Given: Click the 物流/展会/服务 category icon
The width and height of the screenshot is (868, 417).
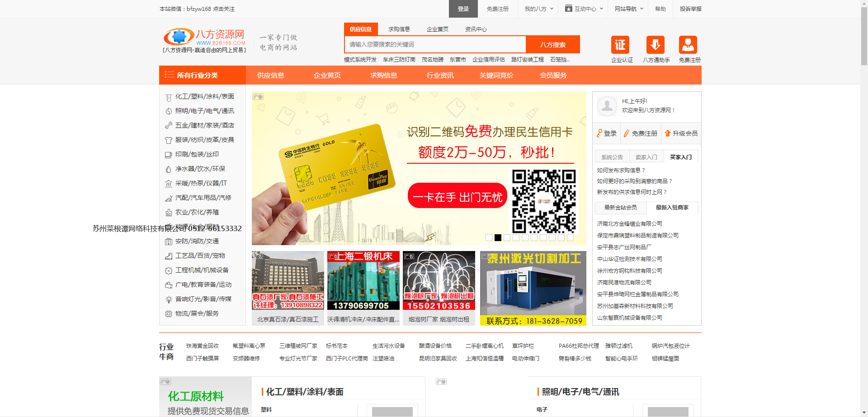Looking at the screenshot, I should coord(169,314).
